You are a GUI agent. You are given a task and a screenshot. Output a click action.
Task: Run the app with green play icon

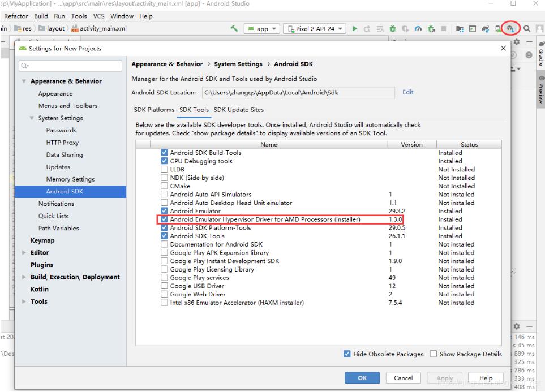(x=354, y=28)
